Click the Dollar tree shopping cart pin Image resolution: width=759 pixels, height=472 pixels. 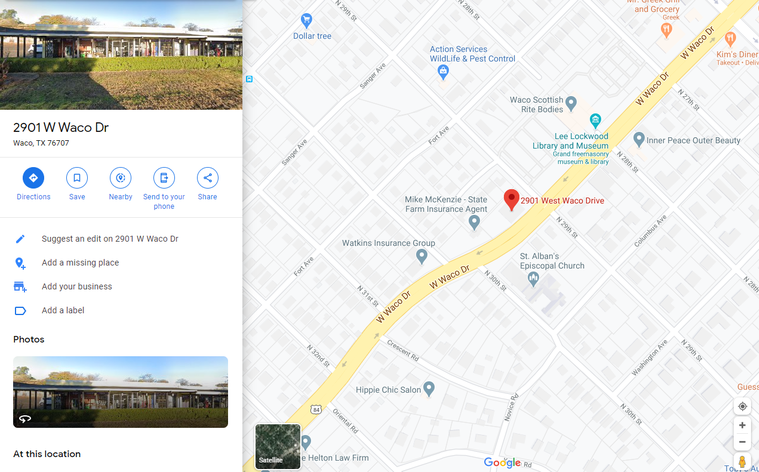point(306,20)
